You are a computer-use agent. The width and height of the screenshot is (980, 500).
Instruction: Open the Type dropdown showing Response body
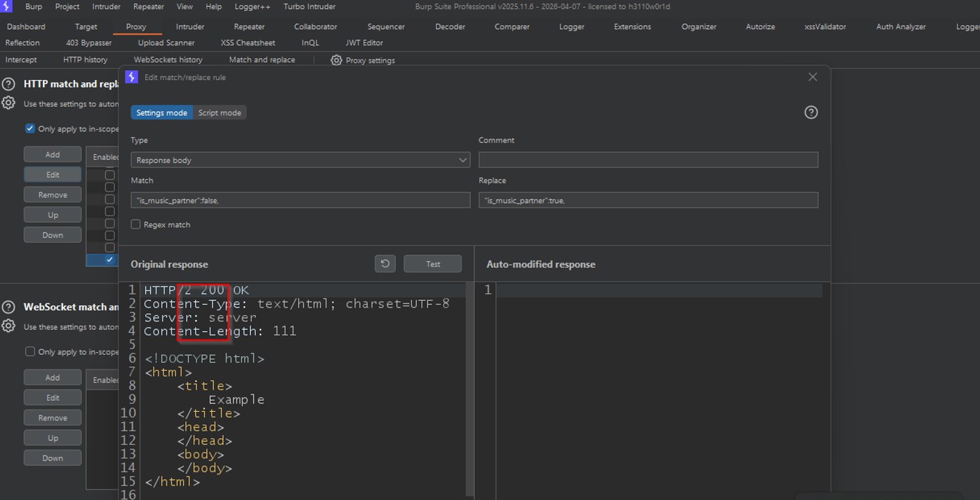click(301, 160)
